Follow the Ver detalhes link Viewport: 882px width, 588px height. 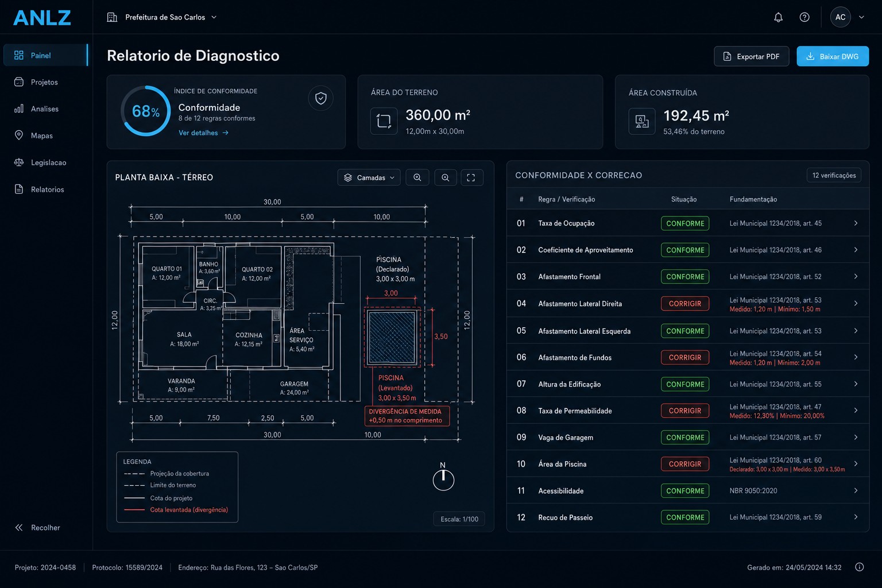(x=204, y=133)
